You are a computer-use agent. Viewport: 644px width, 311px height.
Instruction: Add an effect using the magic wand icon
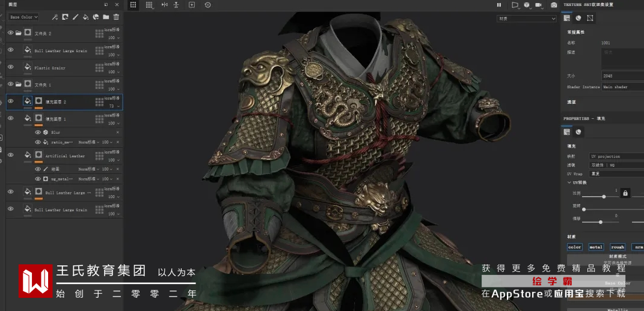tap(55, 17)
